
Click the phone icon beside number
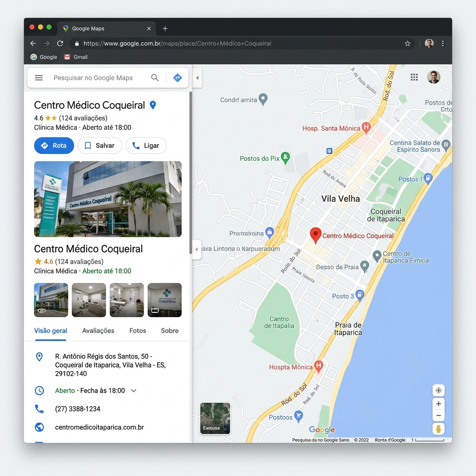point(39,409)
